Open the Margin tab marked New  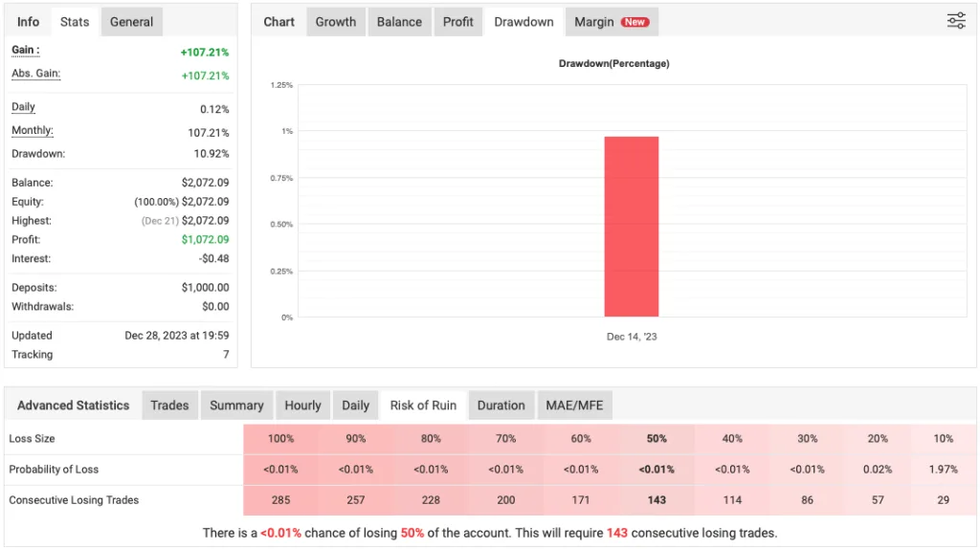[x=612, y=22]
